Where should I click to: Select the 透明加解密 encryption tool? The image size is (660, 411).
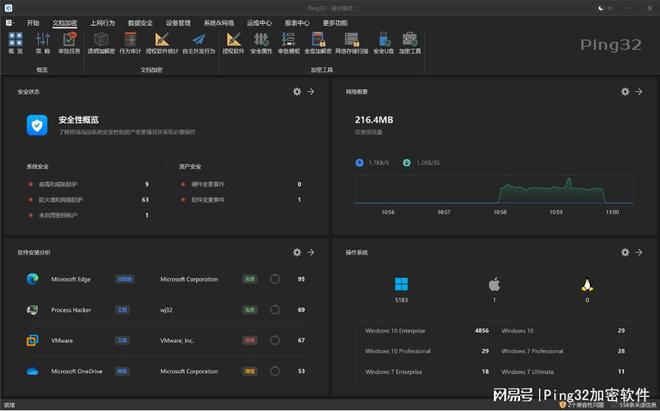[x=101, y=41]
